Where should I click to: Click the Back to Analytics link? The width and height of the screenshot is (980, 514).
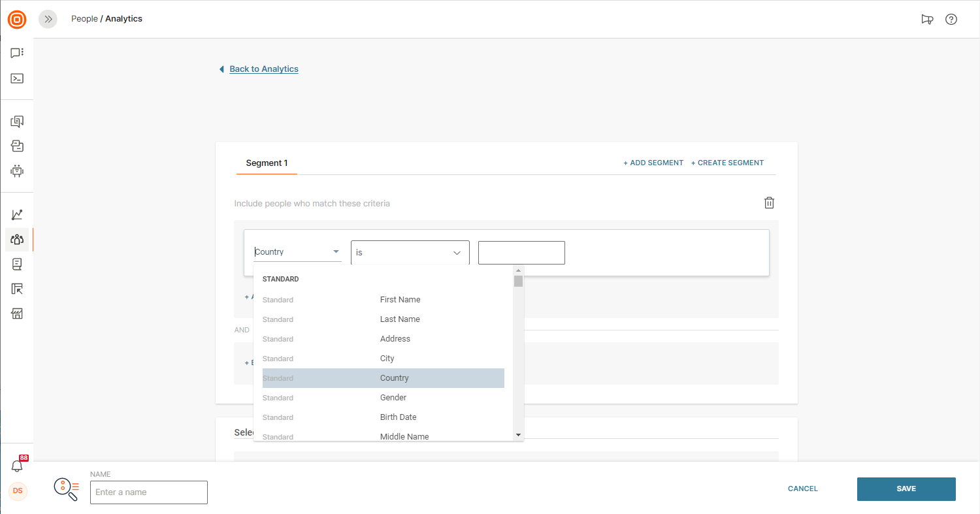tap(264, 69)
